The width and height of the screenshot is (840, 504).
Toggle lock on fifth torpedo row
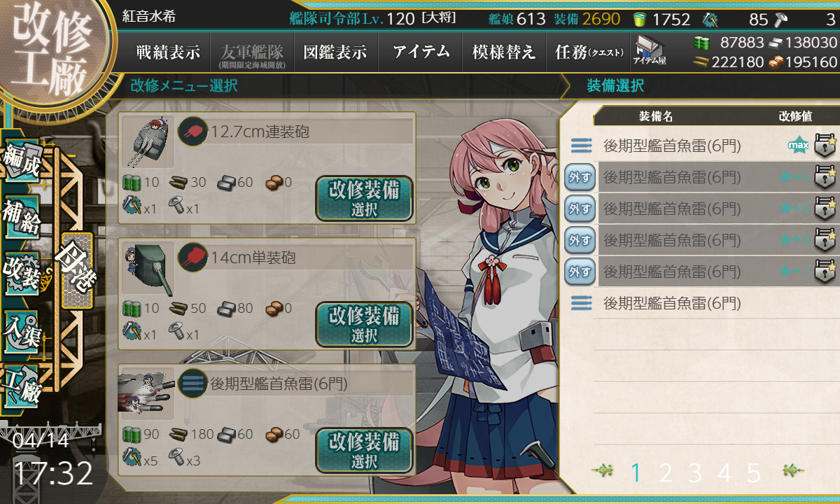click(x=825, y=272)
